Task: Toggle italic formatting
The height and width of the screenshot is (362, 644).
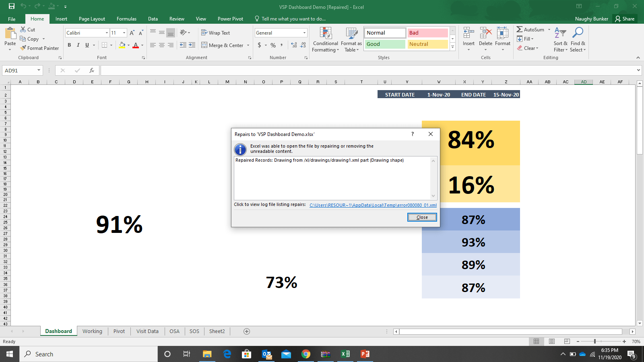Action: [x=78, y=45]
